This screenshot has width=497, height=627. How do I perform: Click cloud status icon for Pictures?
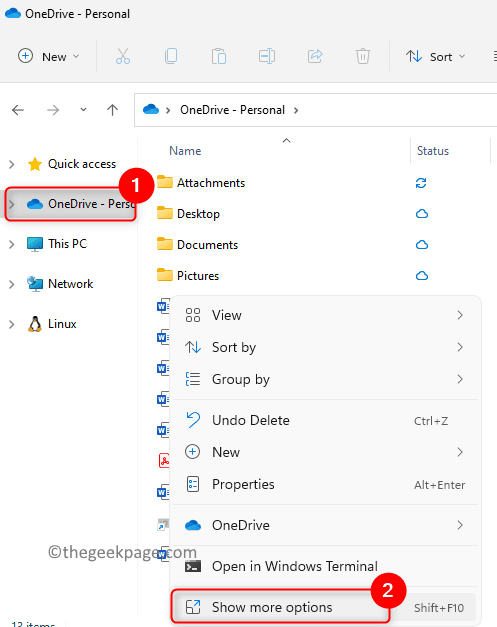(x=422, y=276)
